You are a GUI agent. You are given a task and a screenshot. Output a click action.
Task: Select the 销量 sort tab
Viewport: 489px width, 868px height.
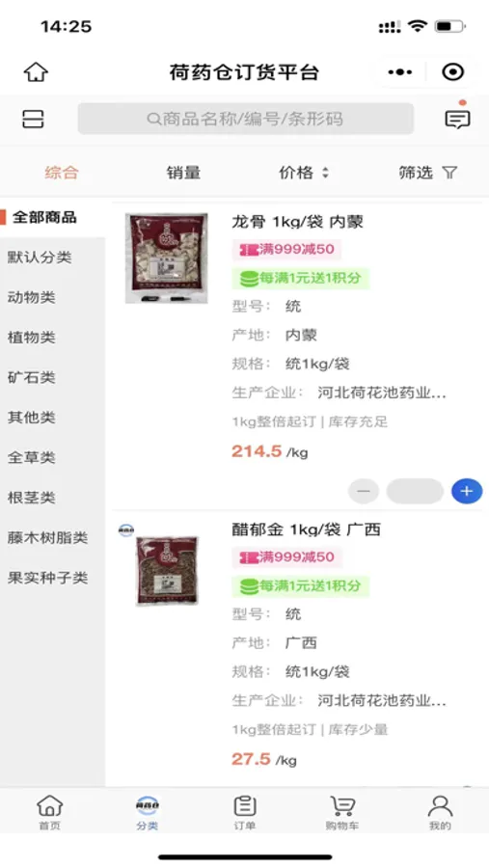(183, 173)
